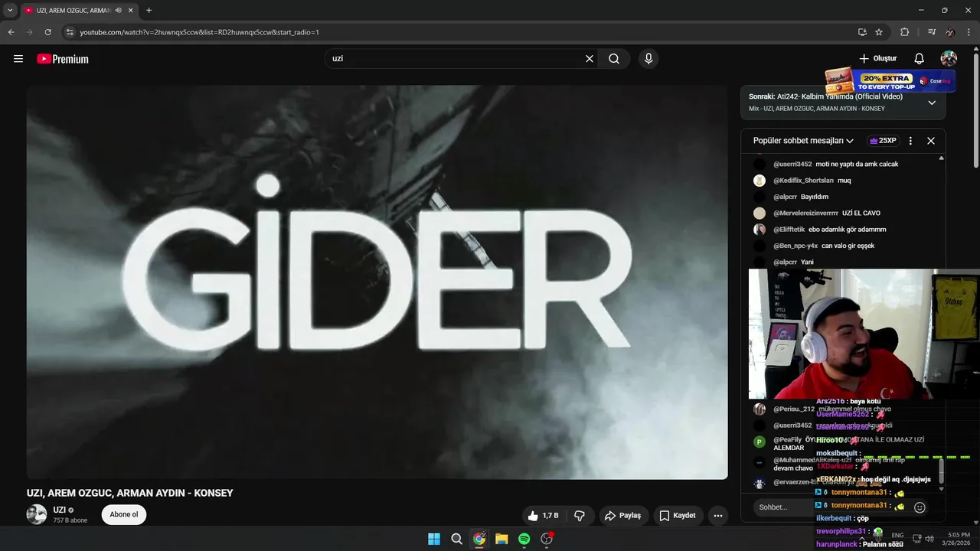This screenshot has width=980, height=551.
Task: Reload the YouTube page
Action: tap(47, 32)
